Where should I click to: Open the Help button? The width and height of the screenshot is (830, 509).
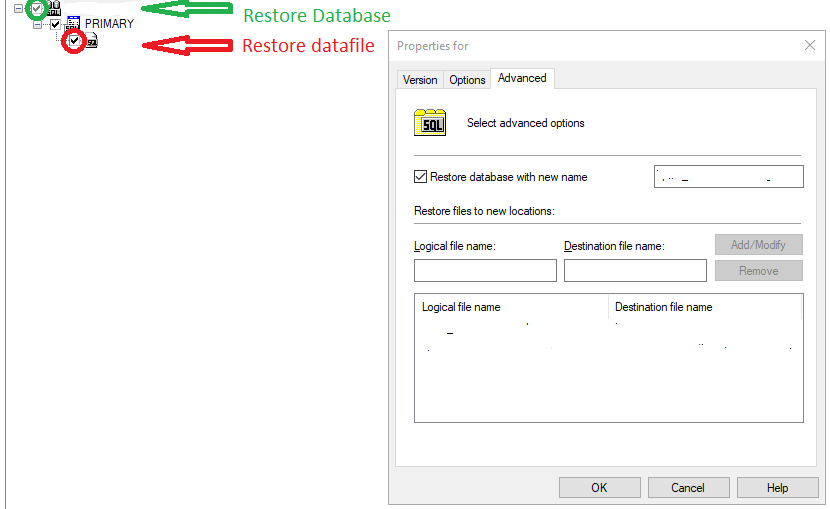777,488
